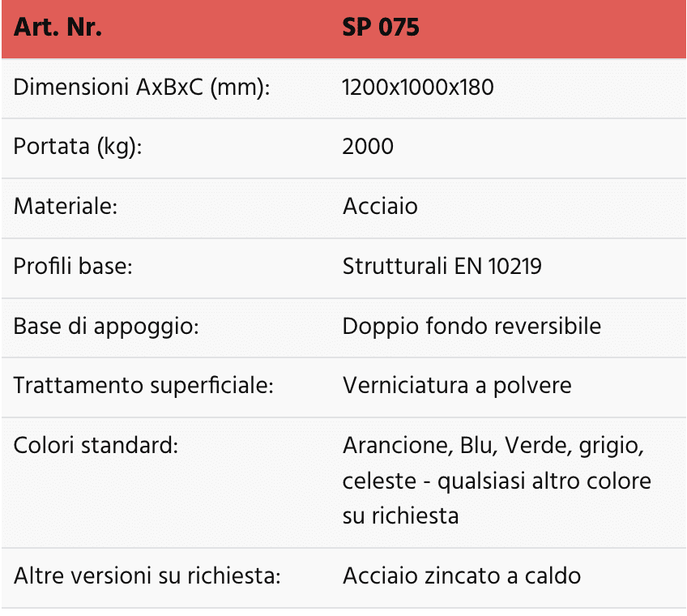Click the "Altre versioni su richiesta" label
Viewport: 687px width, 616px height.
(147, 576)
